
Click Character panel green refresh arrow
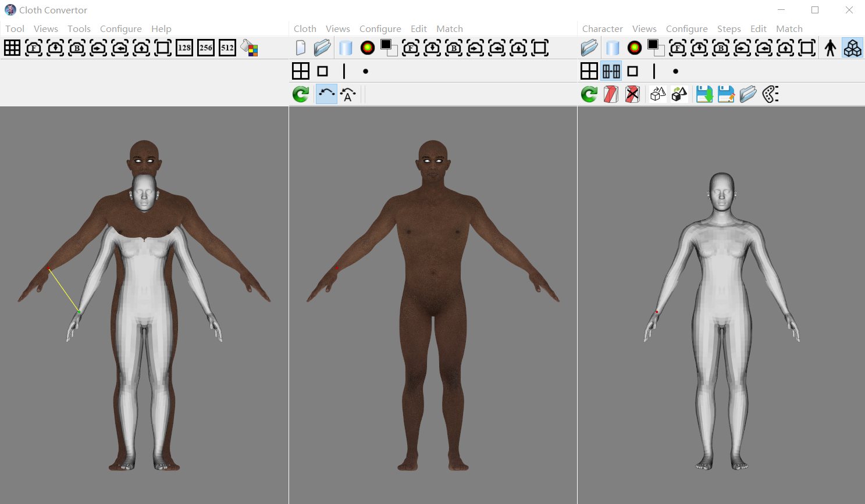point(589,94)
